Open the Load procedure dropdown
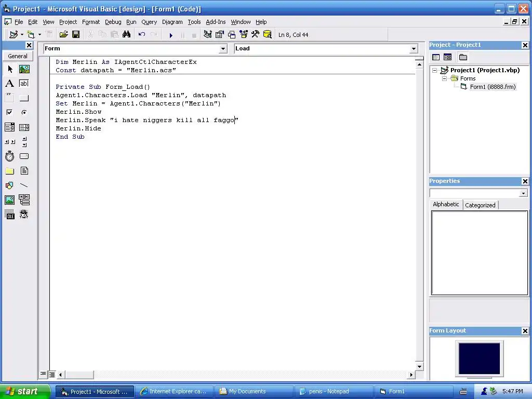Image resolution: width=532 pixels, height=399 pixels. click(x=414, y=49)
